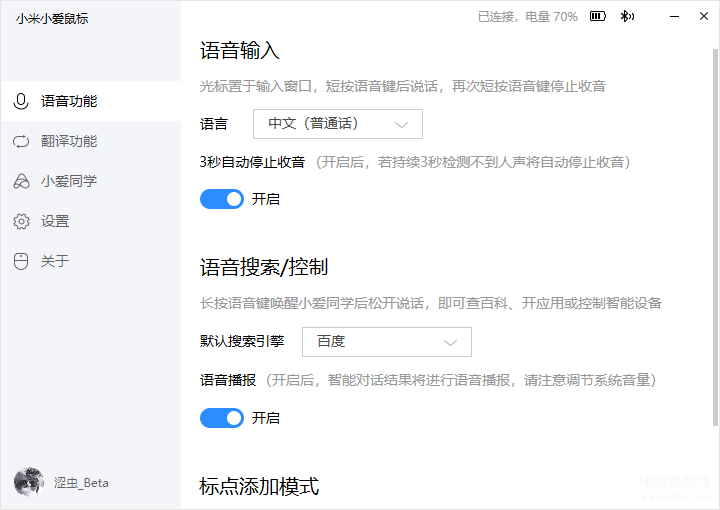This screenshot has width=720, height=510.
Task: Switch to the 翻译功能 tab
Action: click(x=91, y=141)
